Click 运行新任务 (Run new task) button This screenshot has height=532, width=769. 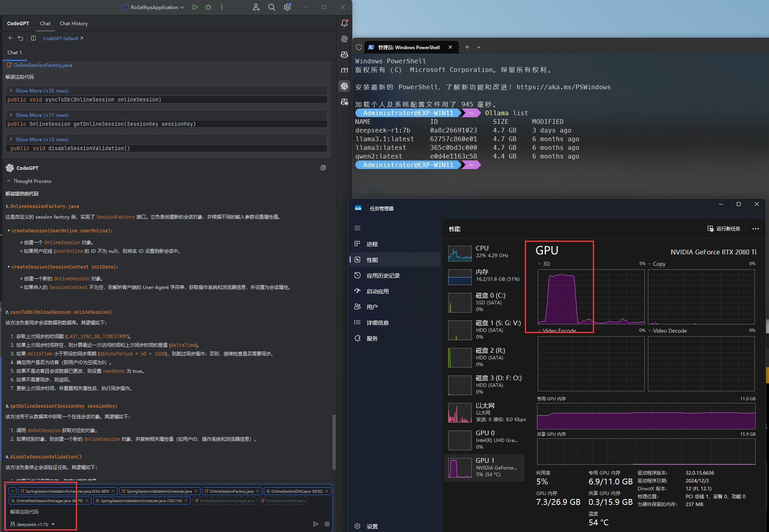724,228
